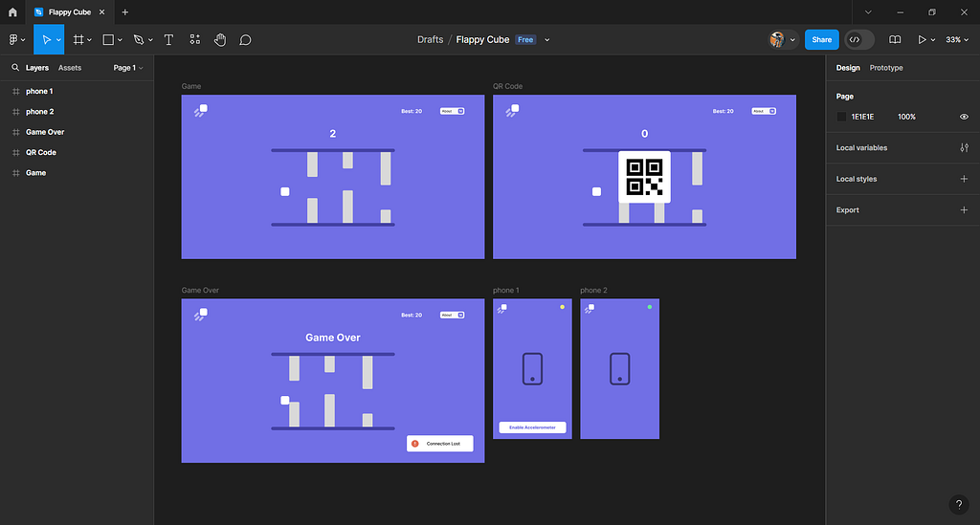
Task: Open the Resources components tool
Action: tap(195, 39)
